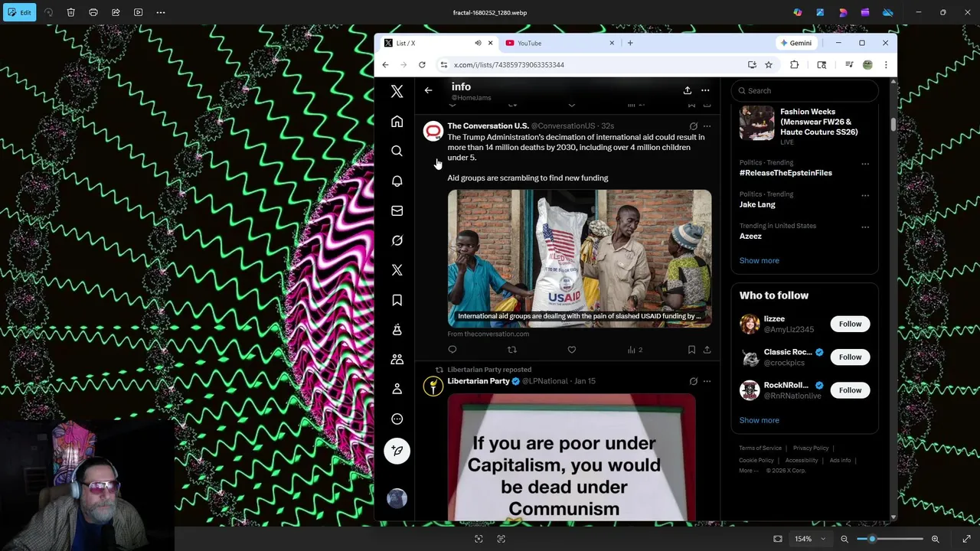980x551 pixels.
Task: Open X Communities in sidebar
Action: pos(397,360)
